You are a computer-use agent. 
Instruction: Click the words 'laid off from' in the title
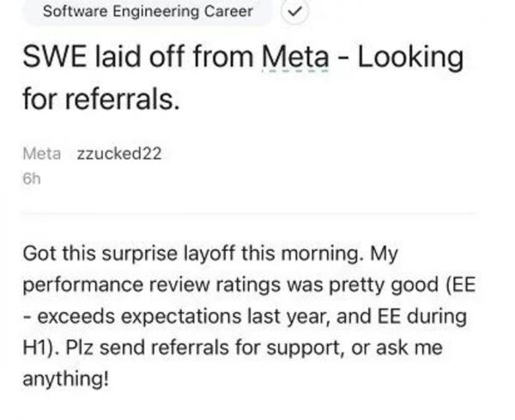point(167,58)
